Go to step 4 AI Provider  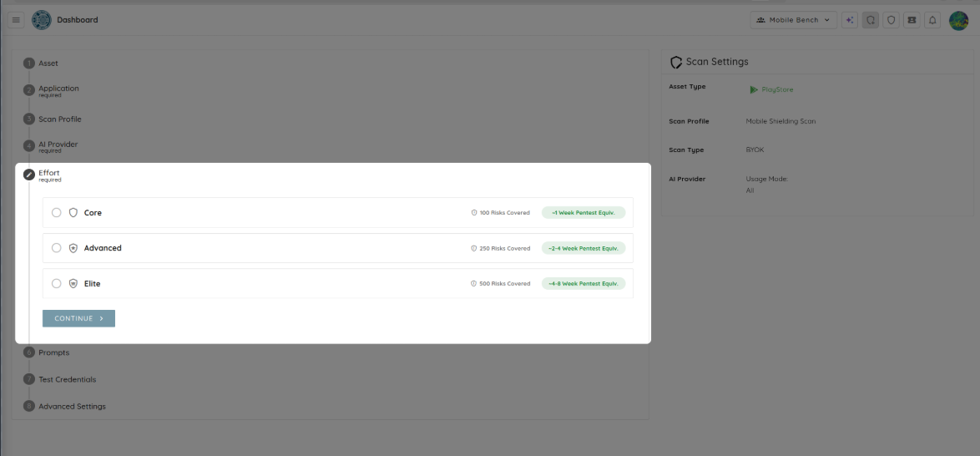51,146
